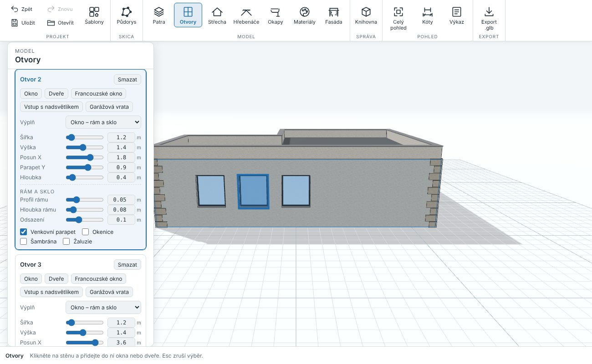592x364 pixels.
Task: Click the Šířka value field in Otvor 2
Action: [121, 137]
